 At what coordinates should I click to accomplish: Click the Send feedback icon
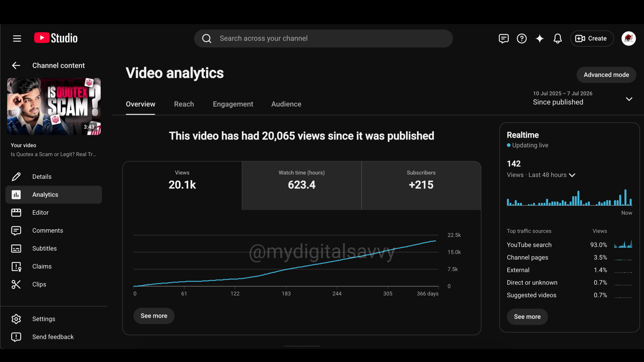pos(16,337)
